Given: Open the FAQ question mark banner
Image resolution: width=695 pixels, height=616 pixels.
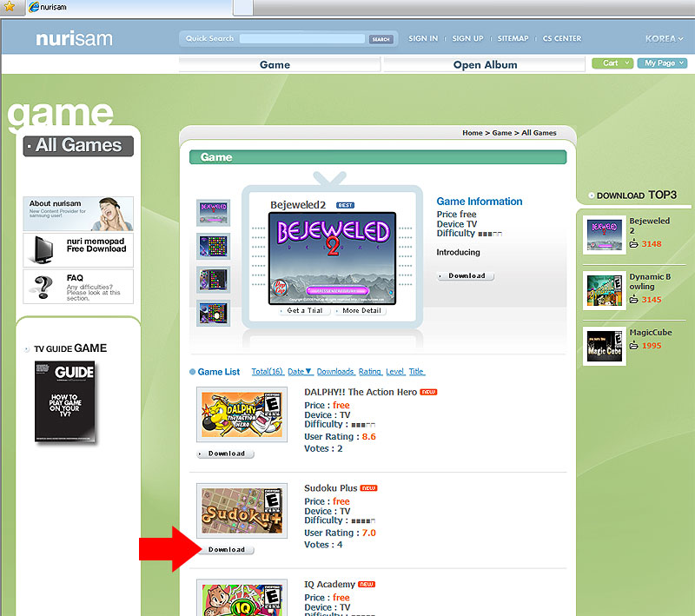Looking at the screenshot, I should (x=78, y=287).
